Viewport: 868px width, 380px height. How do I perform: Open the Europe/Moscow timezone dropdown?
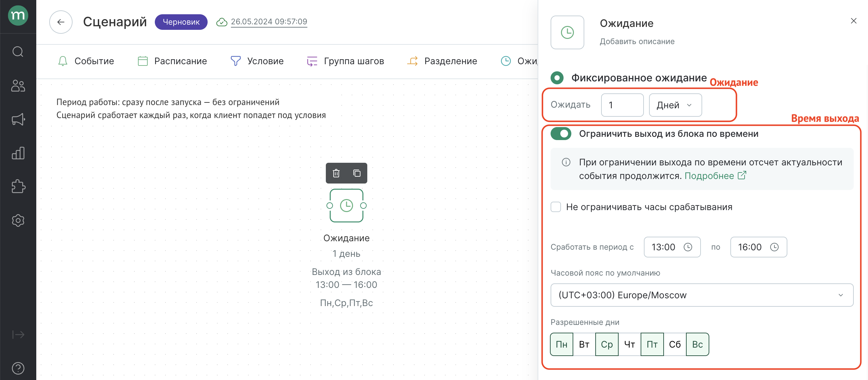click(702, 295)
